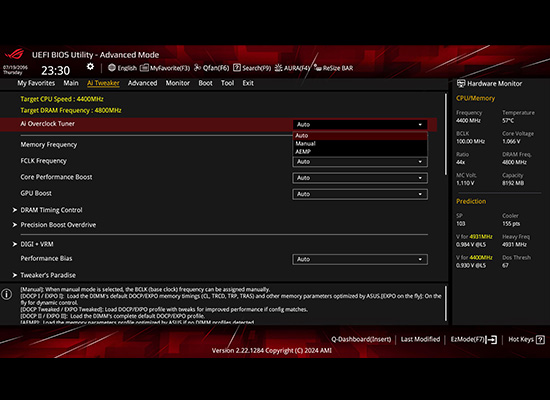This screenshot has width=550, height=400.
Task: Toggle ReSize BAR option
Action: [334, 68]
